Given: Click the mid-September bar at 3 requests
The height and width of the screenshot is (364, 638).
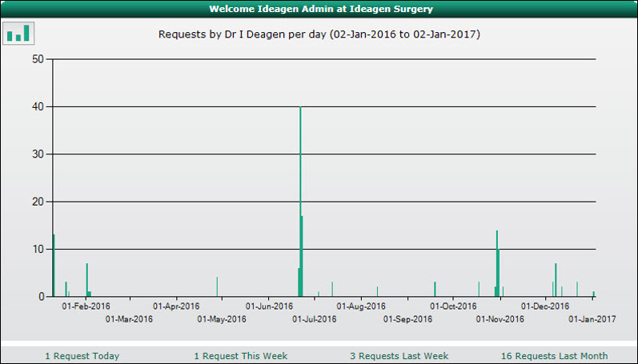Looking at the screenshot, I should (435, 290).
